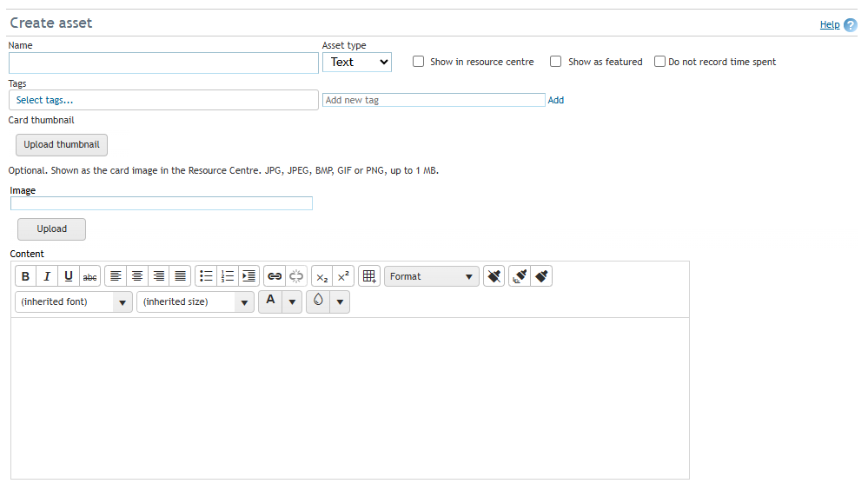This screenshot has width=868, height=490.
Task: Expand the font color palette arrow
Action: [x=292, y=301]
